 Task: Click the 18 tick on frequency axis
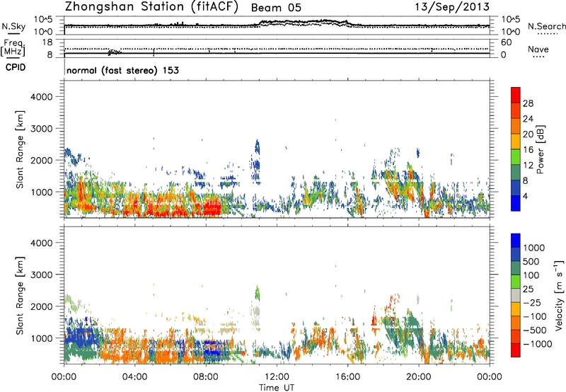(x=47, y=42)
